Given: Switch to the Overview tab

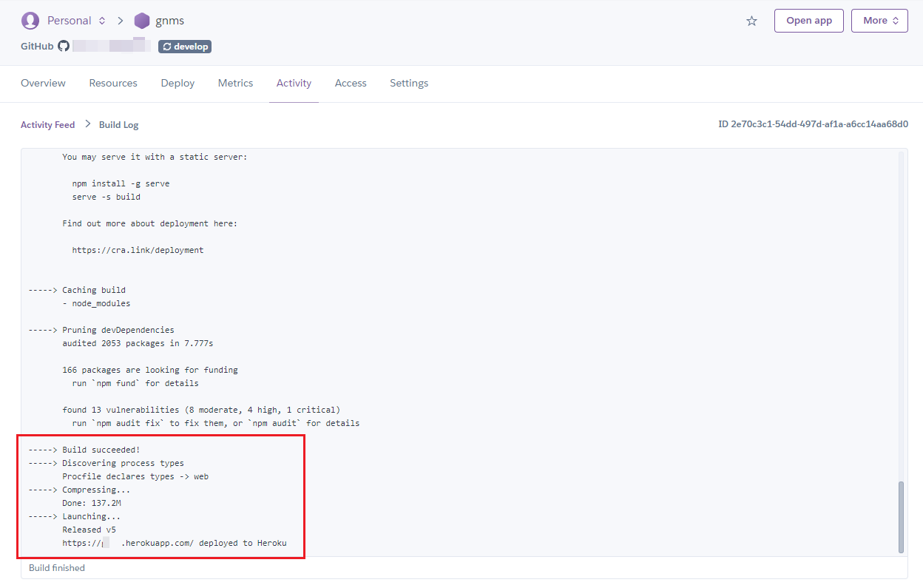Looking at the screenshot, I should 43,83.
